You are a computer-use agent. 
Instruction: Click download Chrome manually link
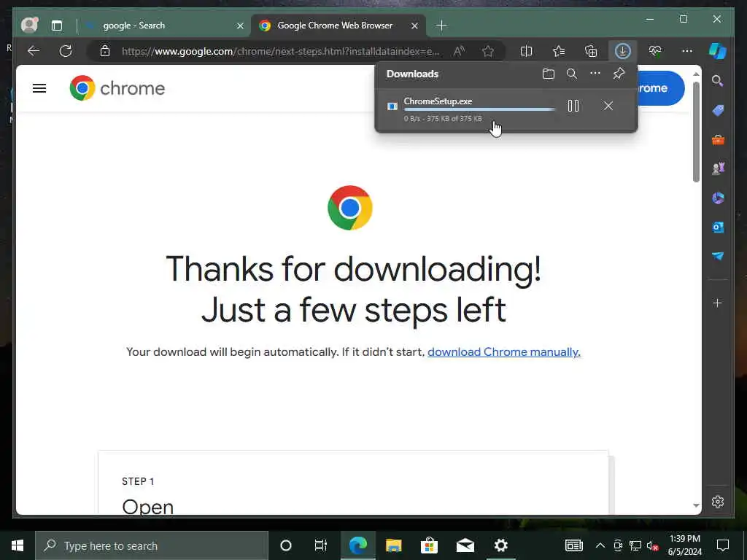pos(503,352)
